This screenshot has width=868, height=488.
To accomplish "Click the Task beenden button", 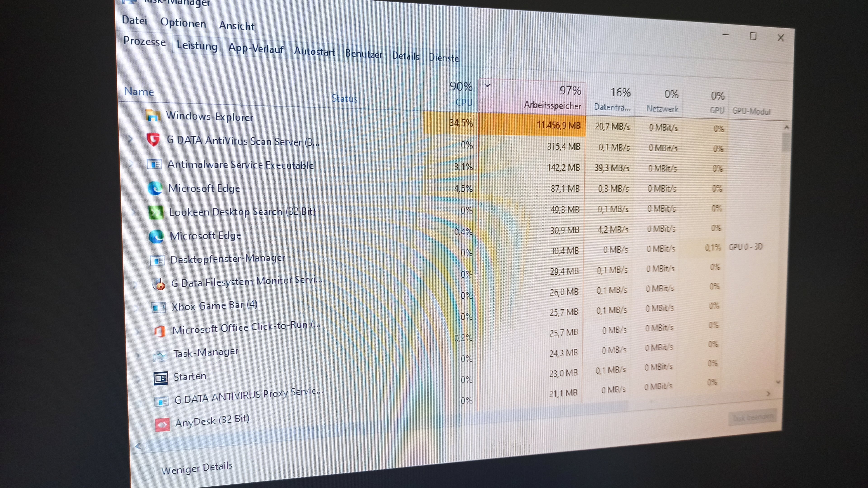I will [752, 418].
